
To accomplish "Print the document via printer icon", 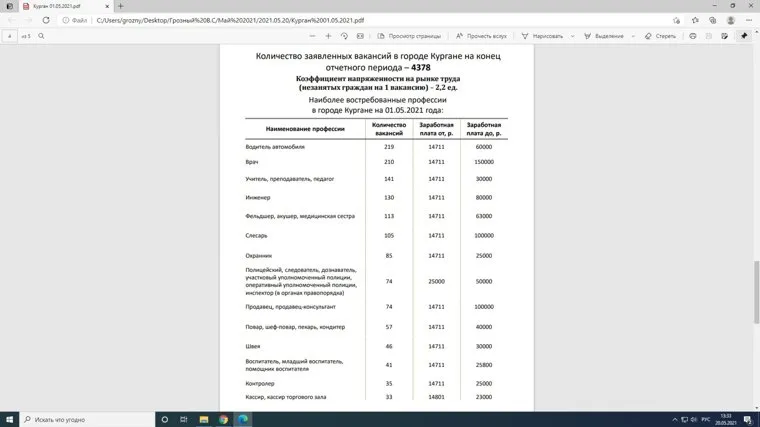I will 693,36.
